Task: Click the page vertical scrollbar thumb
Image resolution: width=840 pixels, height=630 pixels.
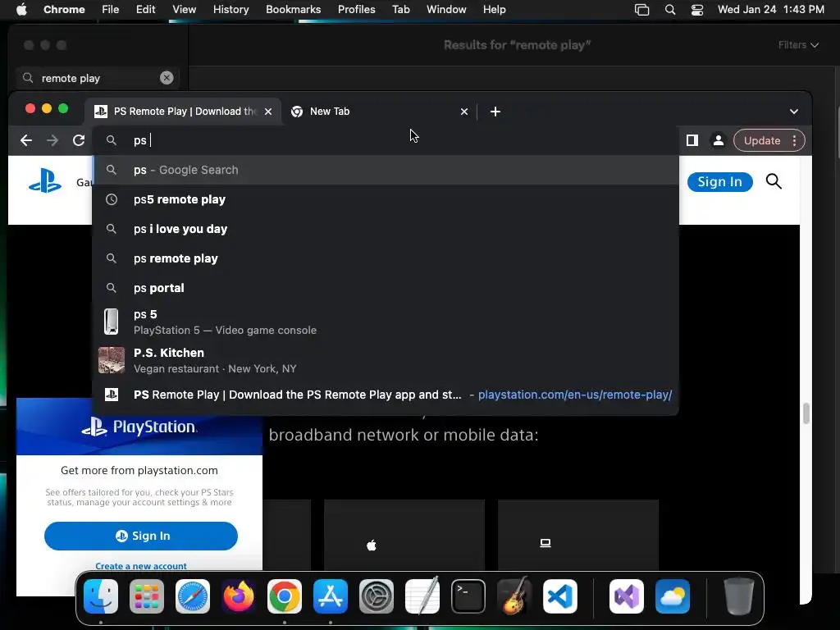Action: [x=806, y=413]
